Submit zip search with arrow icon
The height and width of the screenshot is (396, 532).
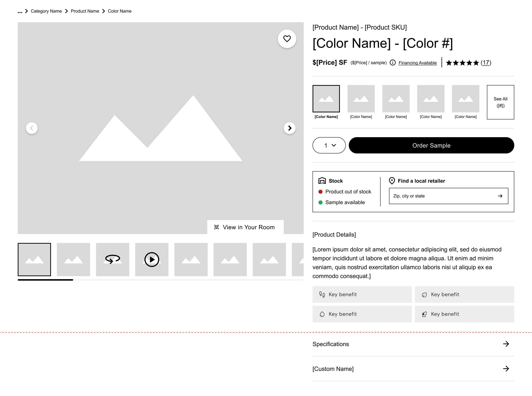point(500,196)
